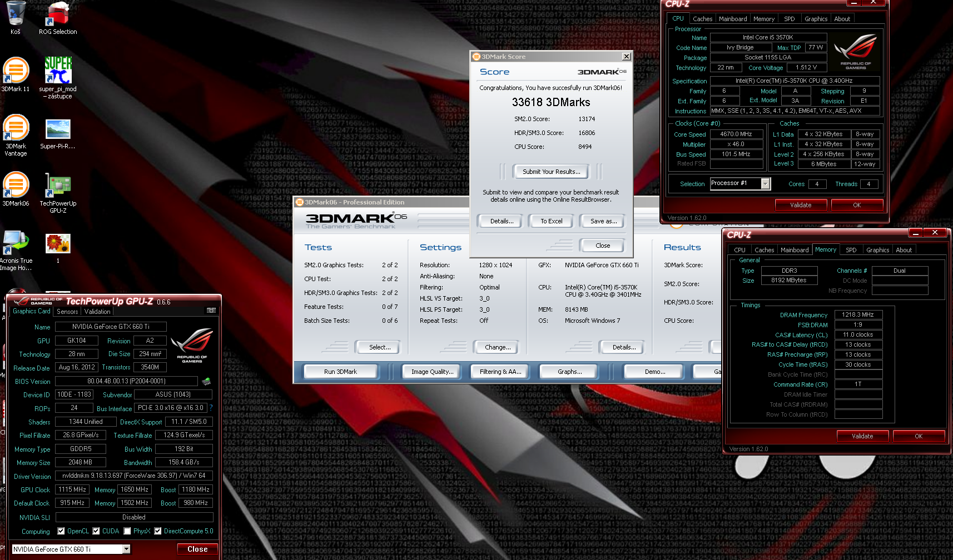Click Submit Your Results button
This screenshot has height=560, width=953.
(551, 172)
